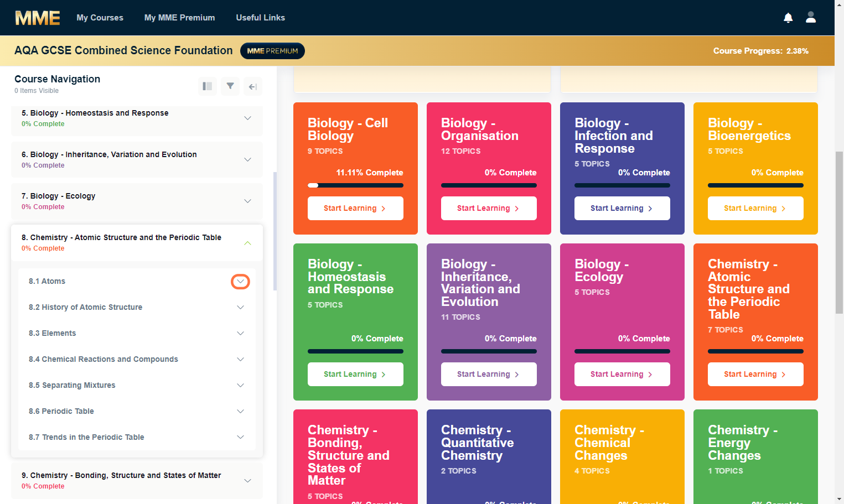The image size is (844, 504).
Task: Click the Cell Biology progress bar
Action: point(355,185)
